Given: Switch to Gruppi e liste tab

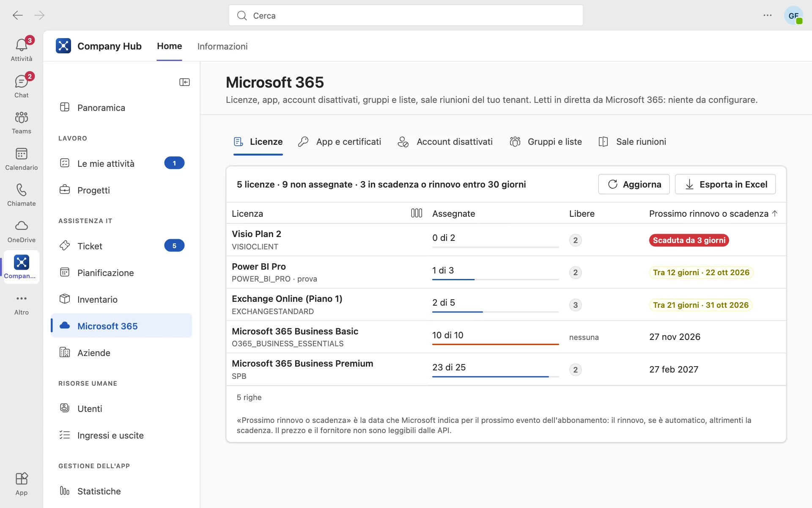Looking at the screenshot, I should point(546,142).
